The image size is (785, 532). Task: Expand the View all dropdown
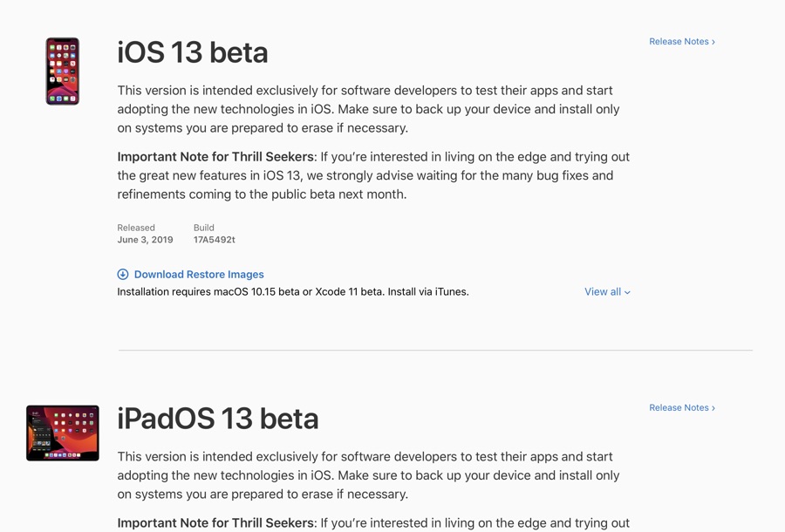coord(607,292)
